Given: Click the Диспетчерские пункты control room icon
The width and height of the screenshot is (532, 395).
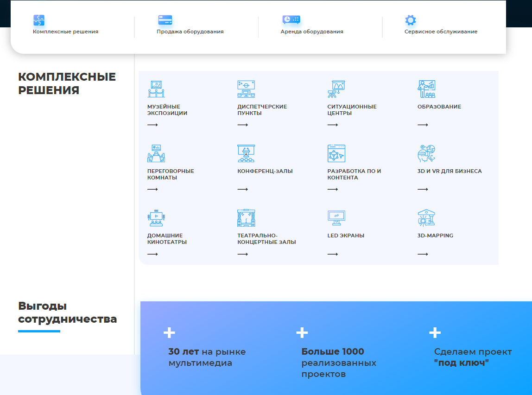Looking at the screenshot, I should tap(246, 89).
